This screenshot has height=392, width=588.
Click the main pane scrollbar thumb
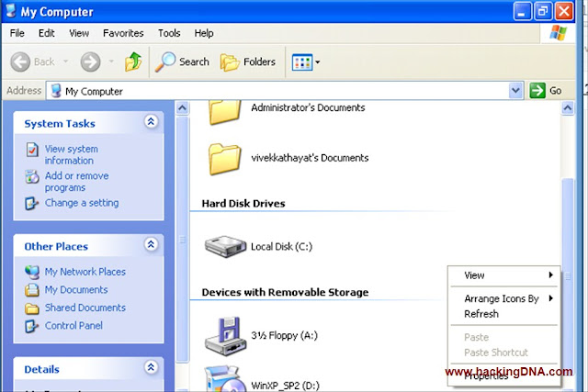click(568, 277)
